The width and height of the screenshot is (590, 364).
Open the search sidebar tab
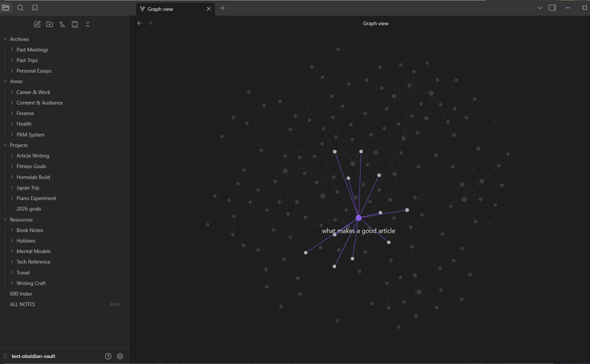coord(20,7)
